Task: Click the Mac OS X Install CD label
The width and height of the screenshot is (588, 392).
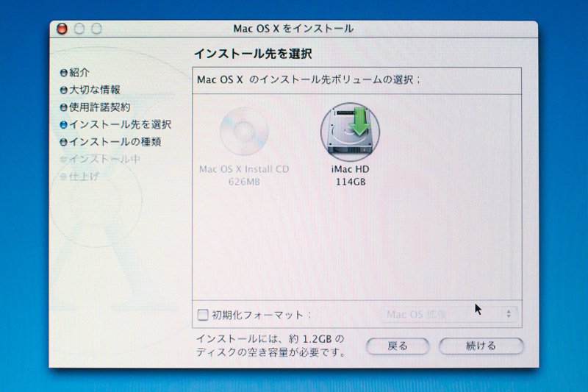Action: (x=244, y=169)
